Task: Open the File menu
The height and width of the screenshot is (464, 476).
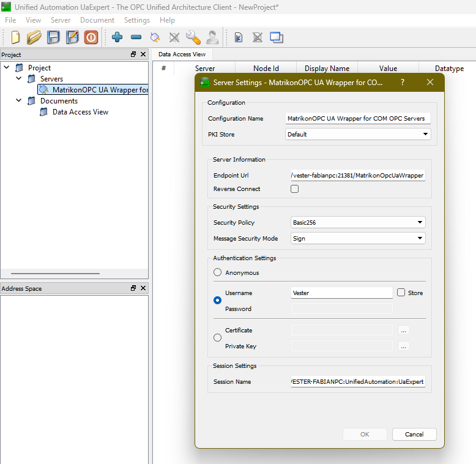Action: coord(10,20)
